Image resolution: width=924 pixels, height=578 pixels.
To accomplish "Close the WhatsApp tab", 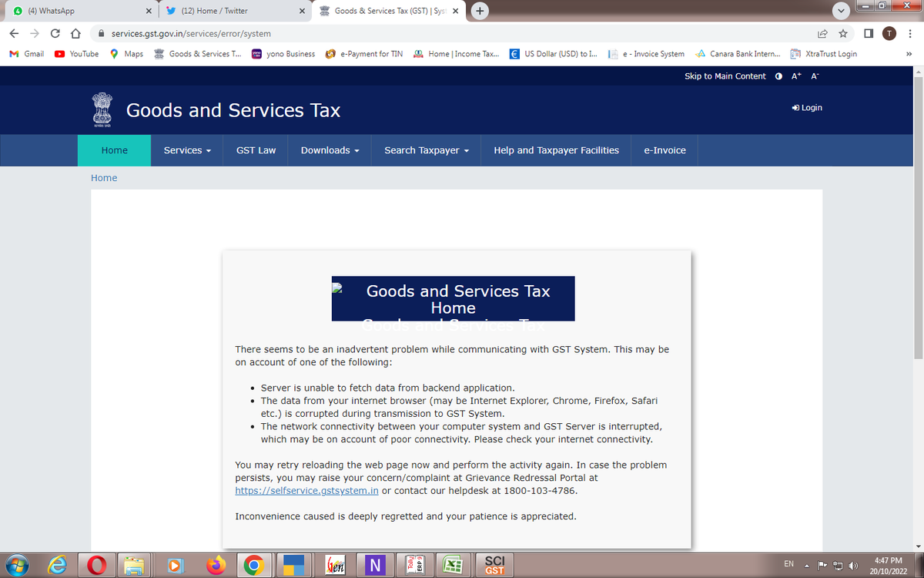I will (147, 12).
